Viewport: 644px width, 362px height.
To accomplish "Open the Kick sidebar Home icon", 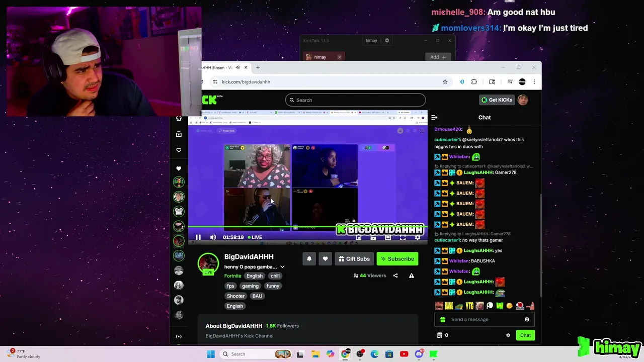I will (179, 119).
